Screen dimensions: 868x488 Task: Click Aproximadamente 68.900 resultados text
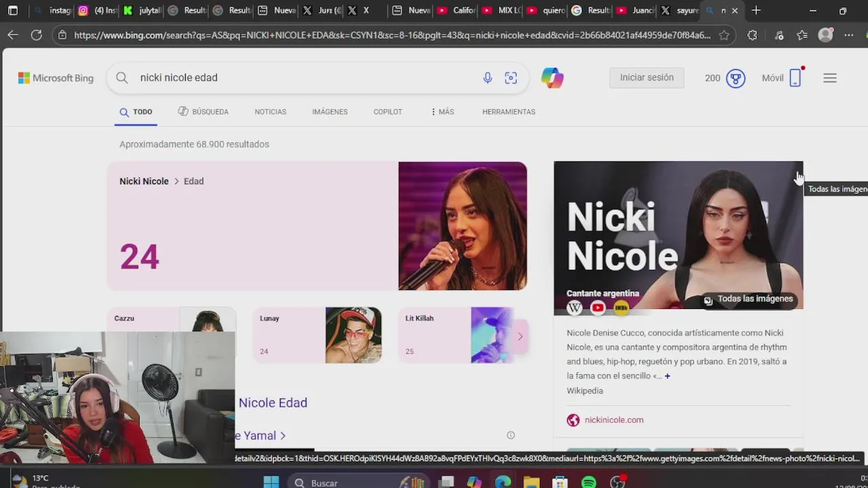click(194, 144)
